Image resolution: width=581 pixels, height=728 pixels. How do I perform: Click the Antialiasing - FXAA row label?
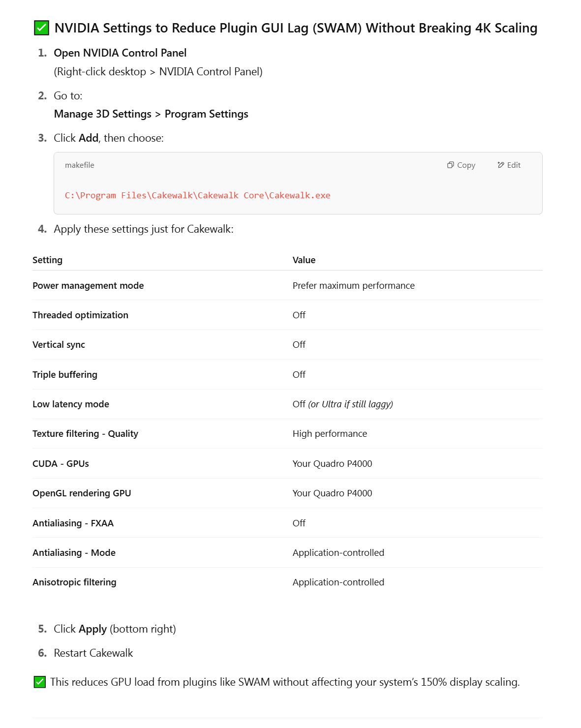pos(73,523)
